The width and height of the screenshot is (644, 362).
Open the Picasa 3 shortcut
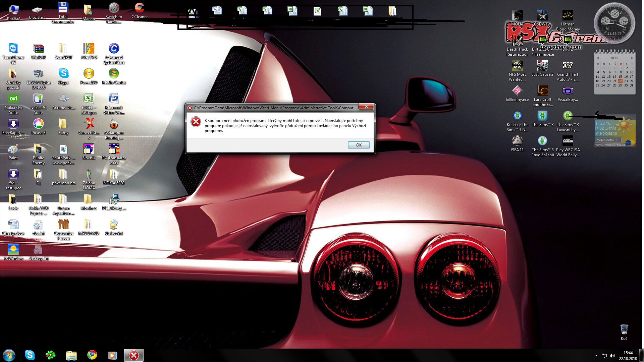click(x=38, y=124)
